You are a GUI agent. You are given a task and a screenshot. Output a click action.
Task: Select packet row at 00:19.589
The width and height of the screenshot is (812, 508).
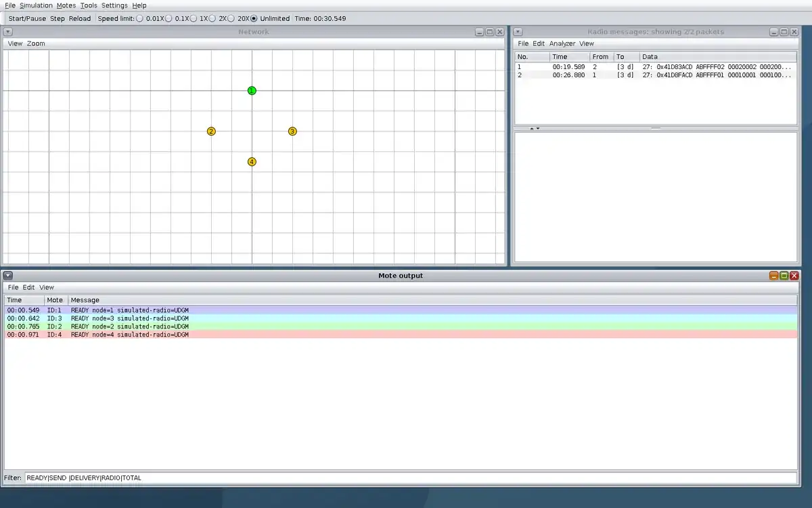coord(656,67)
